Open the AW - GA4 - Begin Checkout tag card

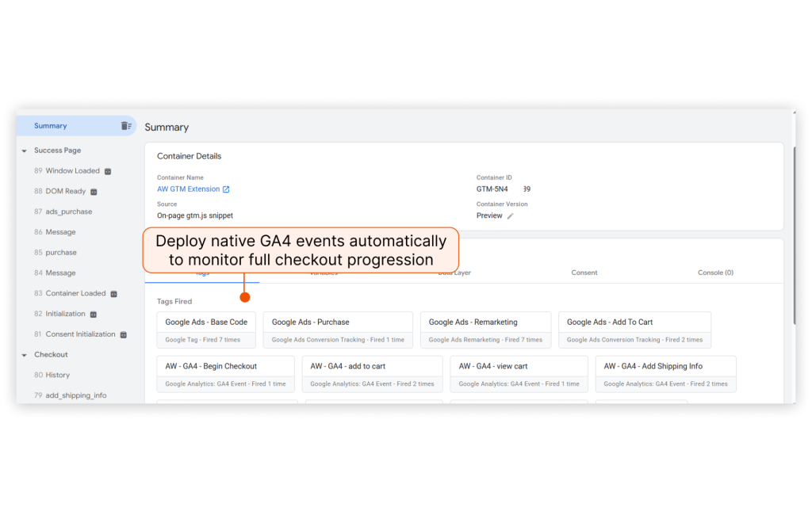pyautogui.click(x=225, y=374)
